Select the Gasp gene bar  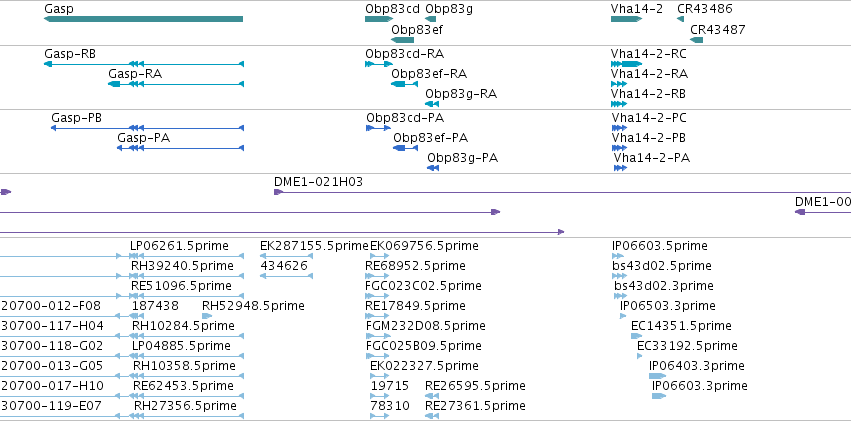(143, 19)
